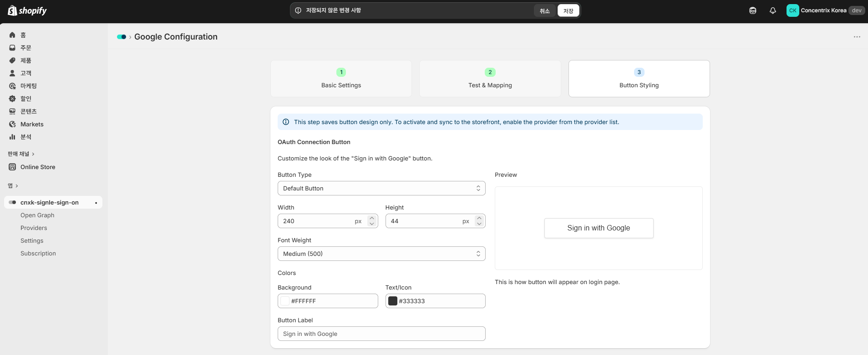Screen dimensions: 868x355
Task: Click the Cancel (취소) button
Action: tap(545, 11)
